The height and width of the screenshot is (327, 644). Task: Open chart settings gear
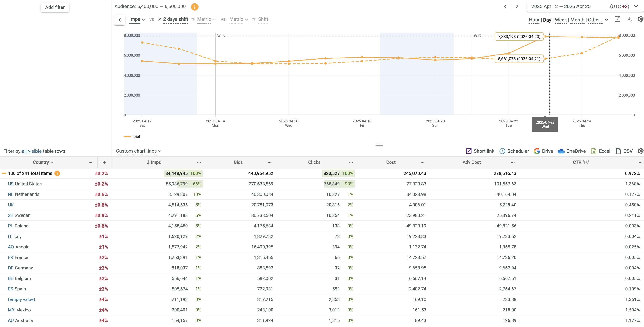(640, 19)
